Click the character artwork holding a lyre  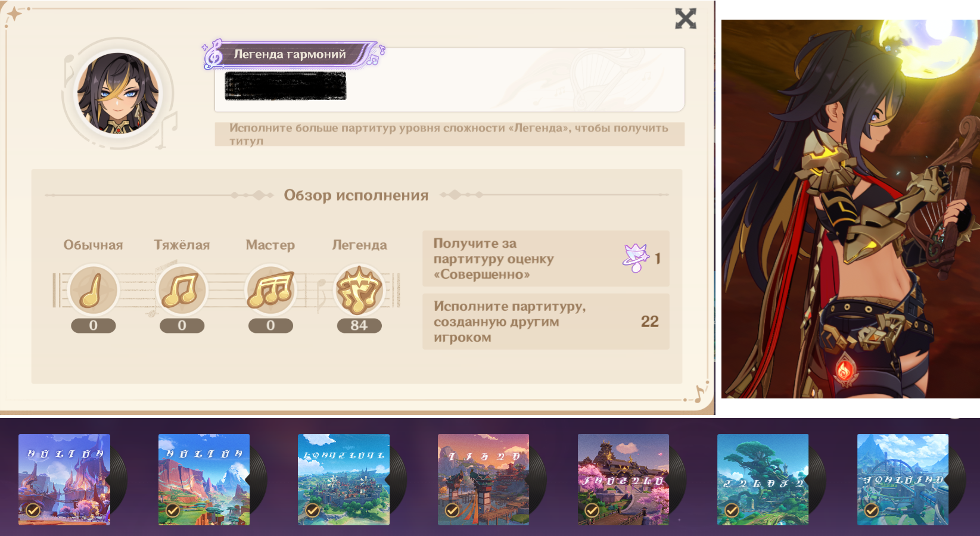click(851, 209)
